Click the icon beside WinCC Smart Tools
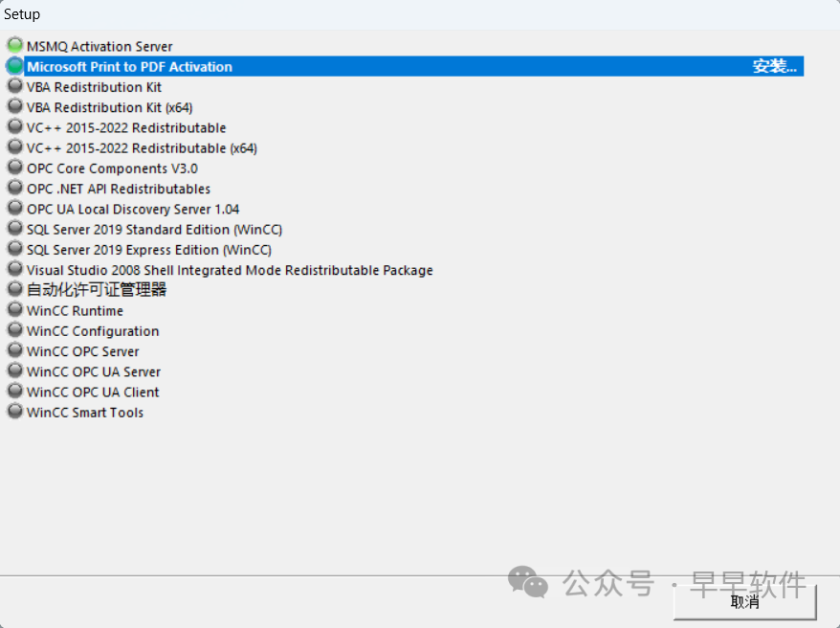 click(14, 413)
